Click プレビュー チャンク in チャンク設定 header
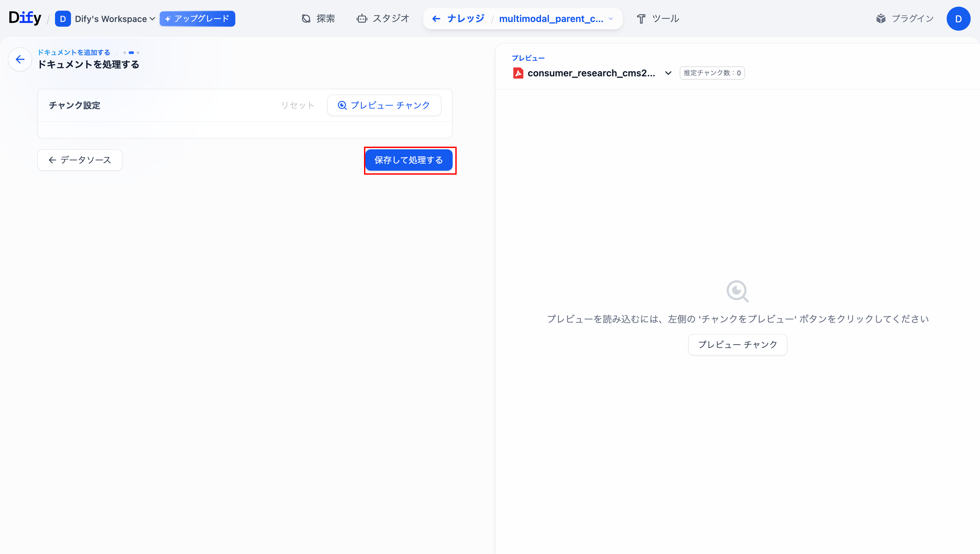 point(384,105)
